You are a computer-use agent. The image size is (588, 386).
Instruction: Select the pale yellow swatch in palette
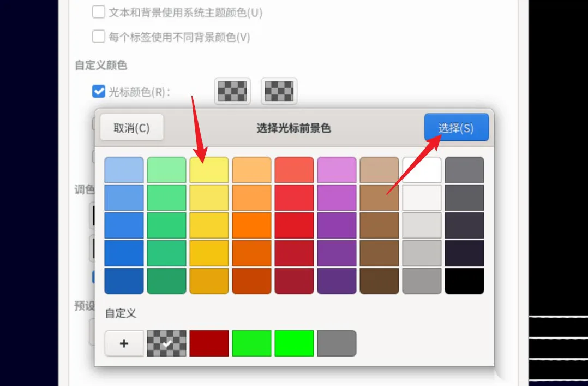(209, 169)
